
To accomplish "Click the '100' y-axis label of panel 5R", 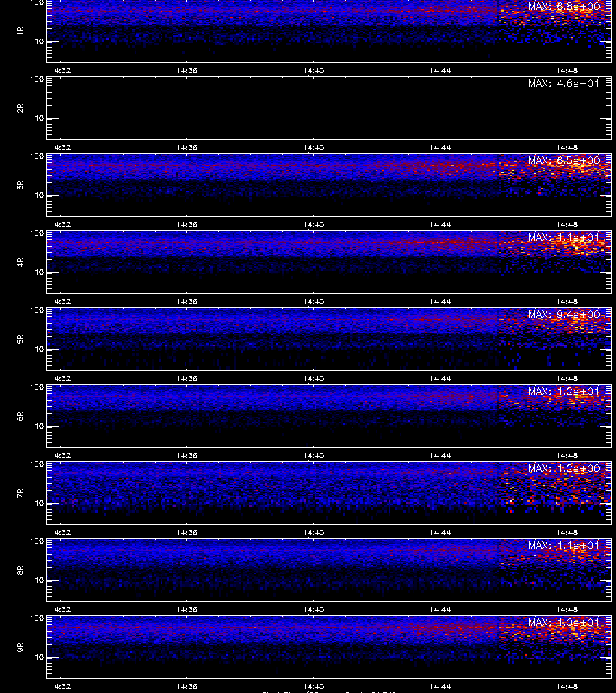I will coord(37,310).
